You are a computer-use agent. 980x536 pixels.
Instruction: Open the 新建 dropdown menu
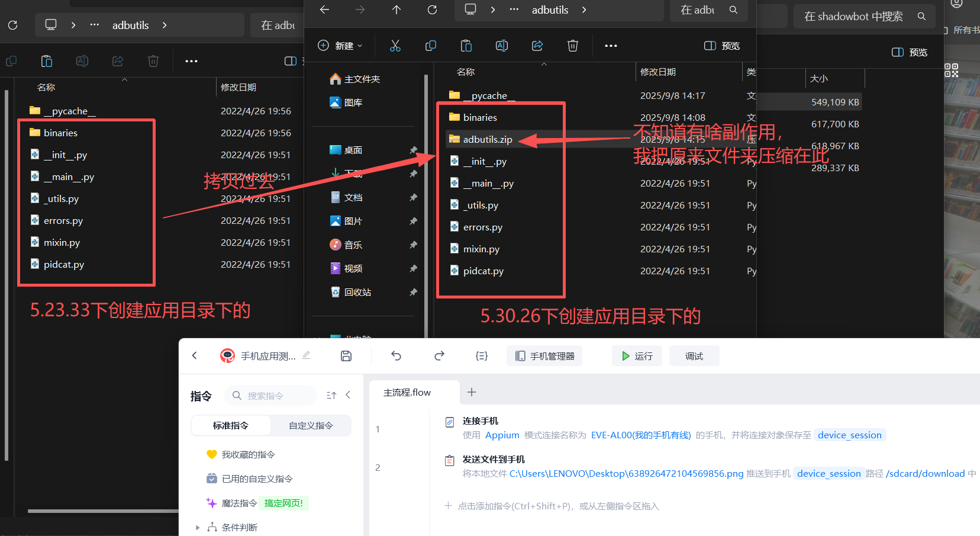pos(340,46)
